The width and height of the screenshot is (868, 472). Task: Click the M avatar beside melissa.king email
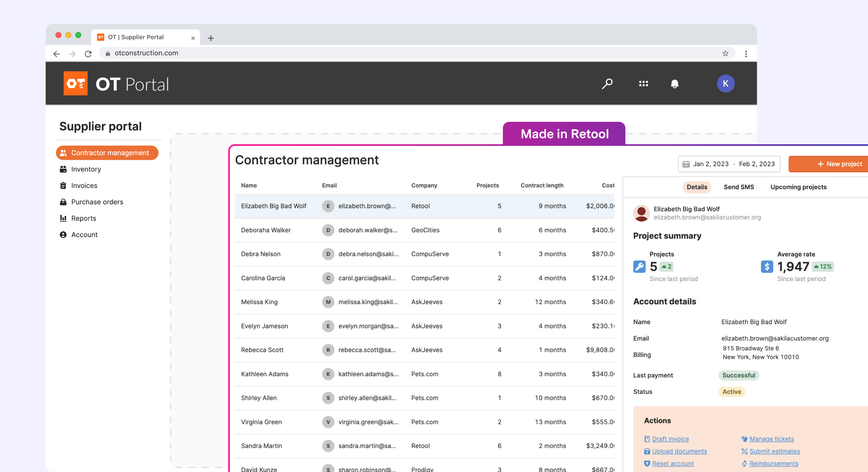click(328, 302)
